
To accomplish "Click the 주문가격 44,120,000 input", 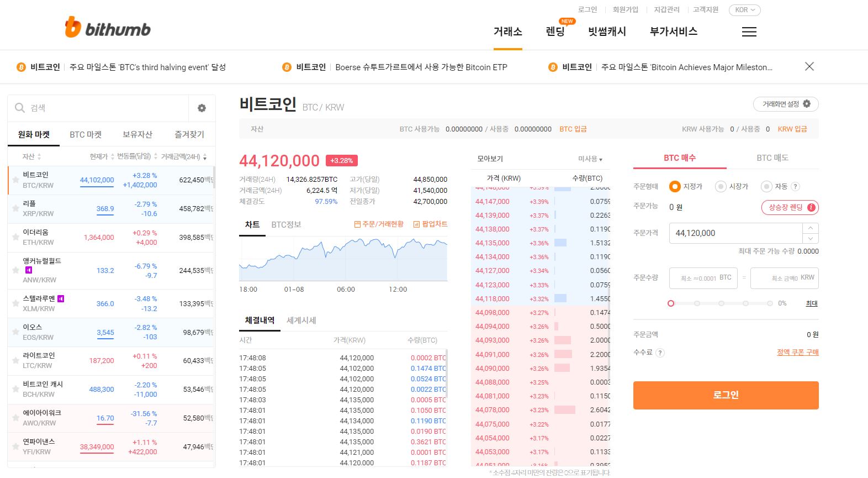I will [735, 233].
